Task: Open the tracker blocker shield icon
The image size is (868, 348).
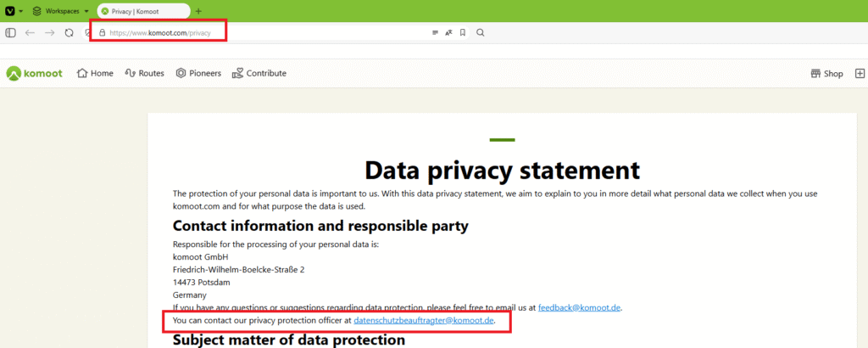Action: (x=87, y=33)
